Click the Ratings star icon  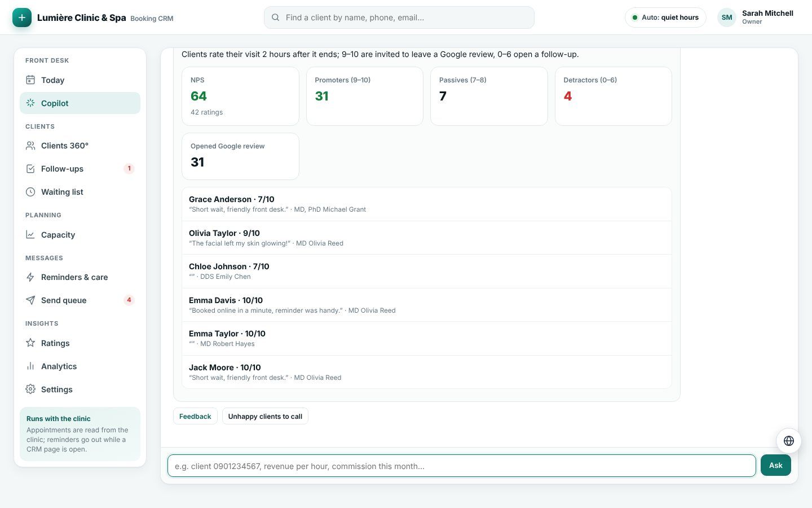click(x=30, y=343)
